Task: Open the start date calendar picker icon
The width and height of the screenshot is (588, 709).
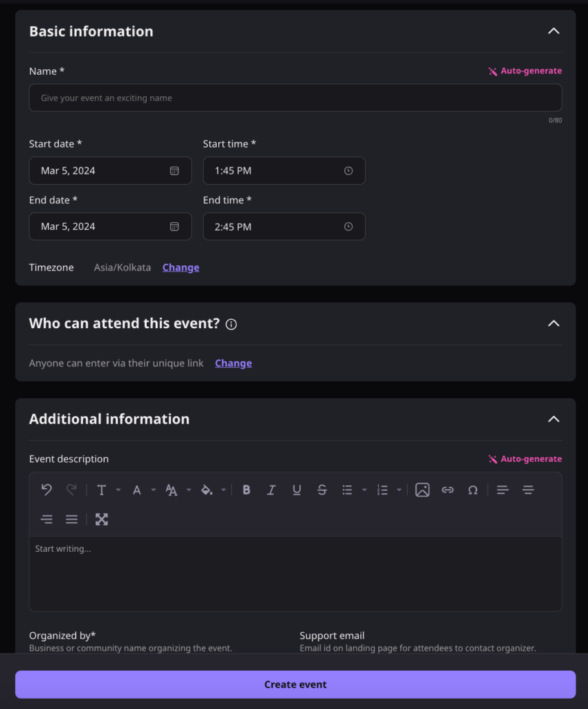Action: click(175, 171)
